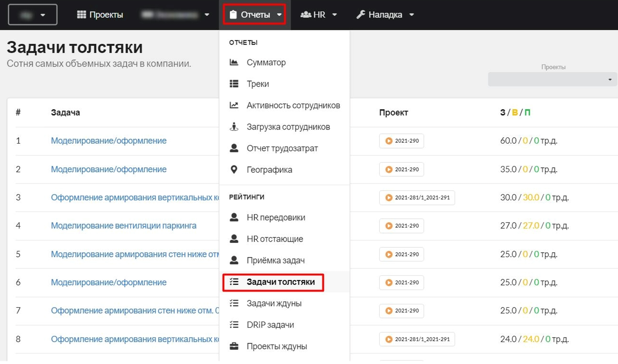The width and height of the screenshot is (618, 364).
Task: Click the Сумматор area chart icon
Action: pos(234,62)
